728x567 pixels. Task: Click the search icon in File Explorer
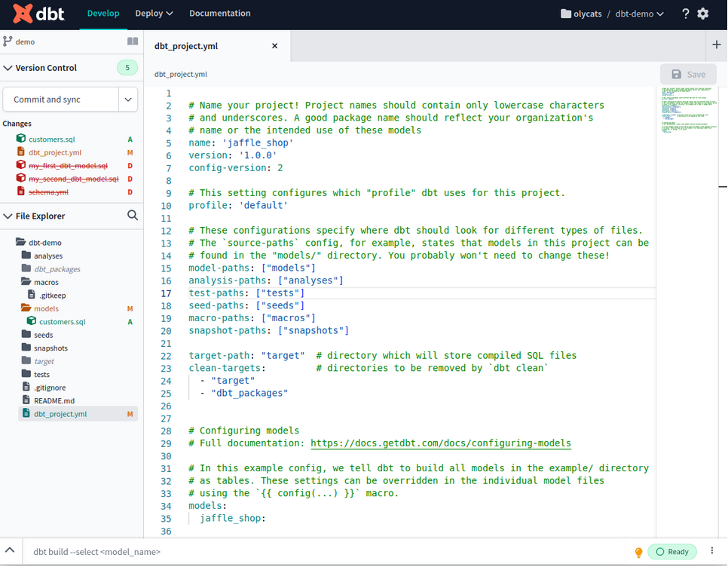[133, 216]
